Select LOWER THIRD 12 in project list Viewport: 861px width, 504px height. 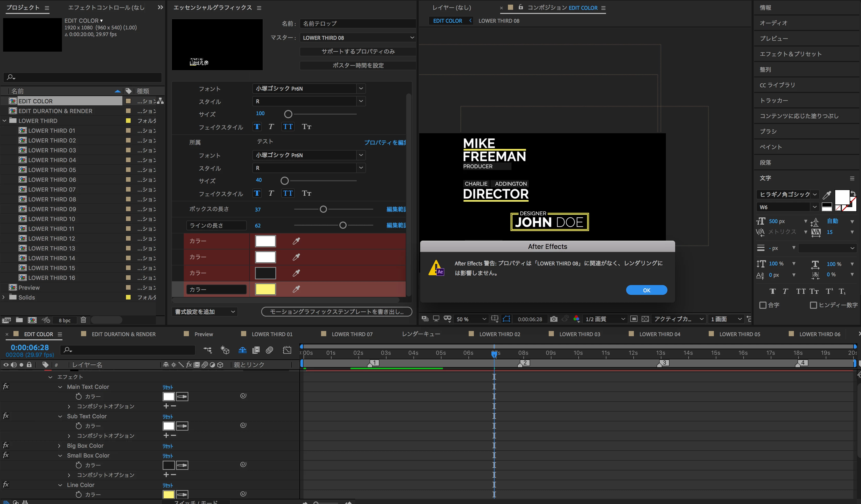click(52, 239)
